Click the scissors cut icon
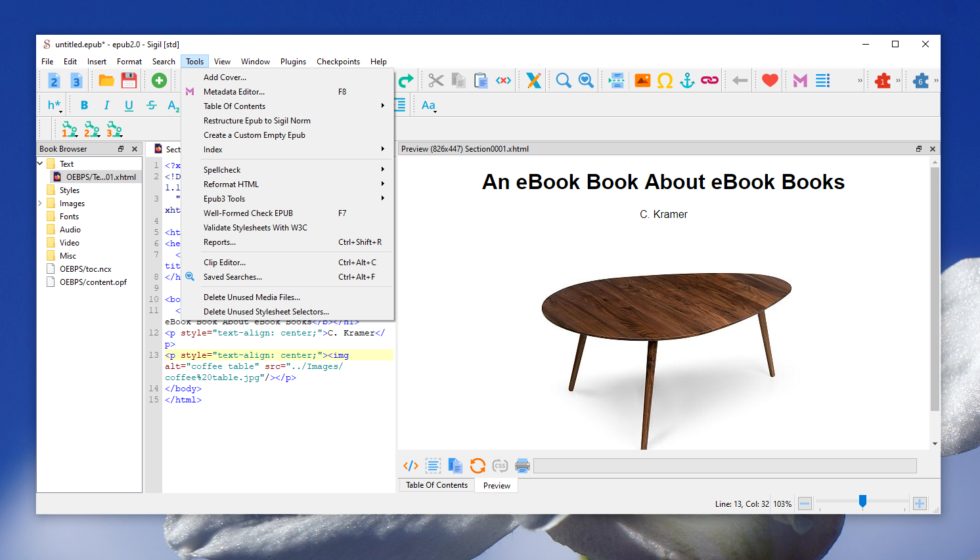 [x=436, y=81]
